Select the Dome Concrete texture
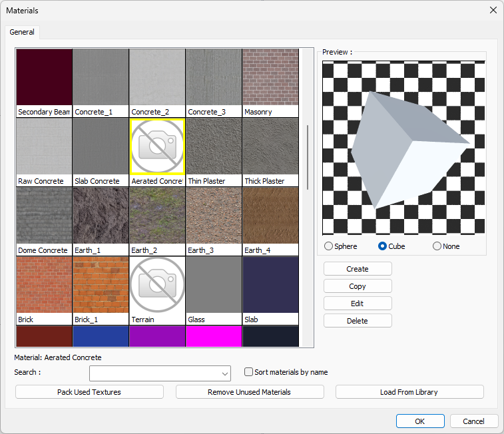Image resolution: width=504 pixels, height=434 pixels. pos(44,216)
